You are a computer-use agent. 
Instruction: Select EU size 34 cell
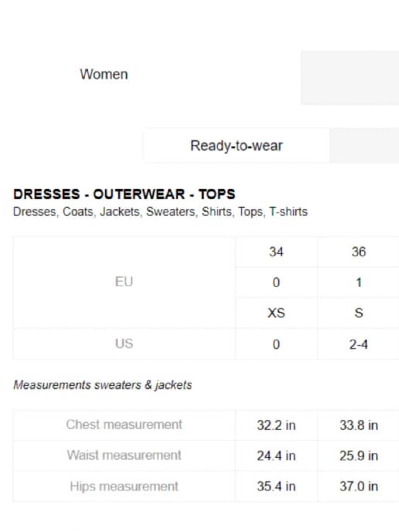(276, 252)
